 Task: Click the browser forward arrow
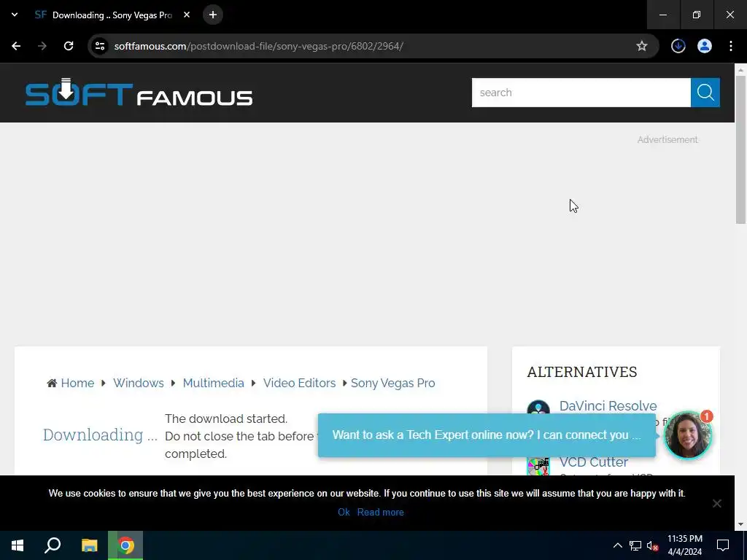pos(42,46)
